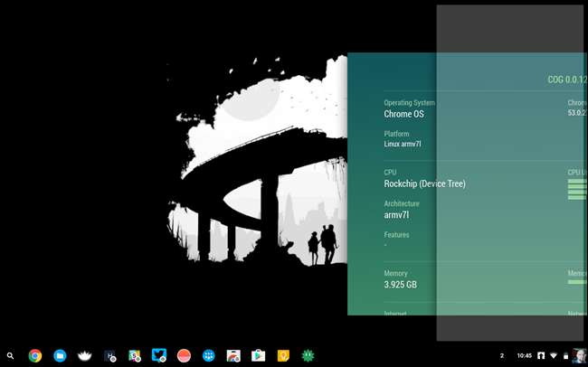Image resolution: width=588 pixels, height=367 pixels.
Task: Click the memory usage bar in Cog
Action: point(577,282)
